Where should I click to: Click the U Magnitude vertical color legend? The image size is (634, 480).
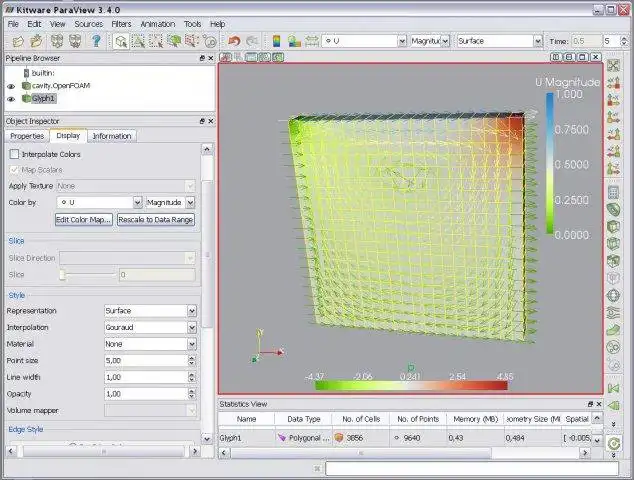coord(549,163)
